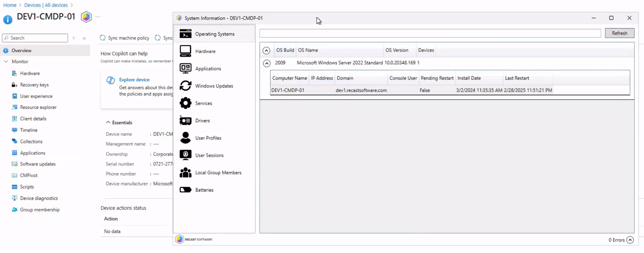Collapse all groups via header chevron
This screenshot has height=253, width=644.
[266, 50]
